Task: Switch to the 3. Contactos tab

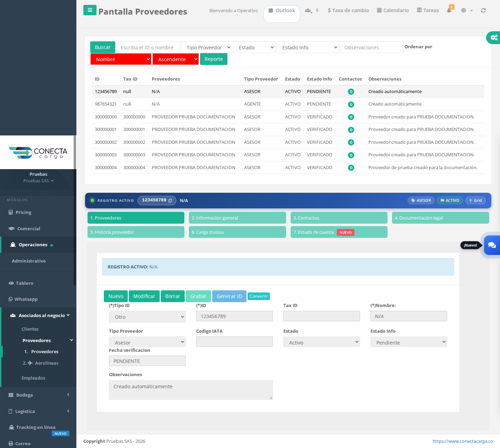Action: coord(339,218)
